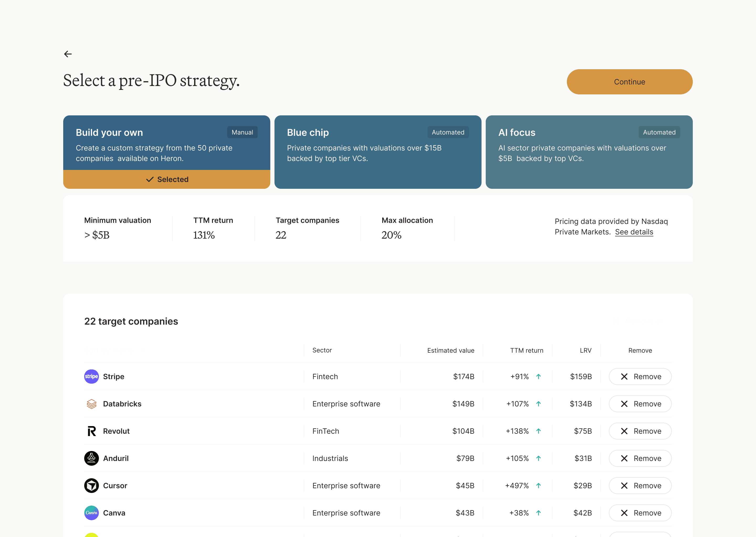Click the Revolut logo icon

(x=92, y=431)
